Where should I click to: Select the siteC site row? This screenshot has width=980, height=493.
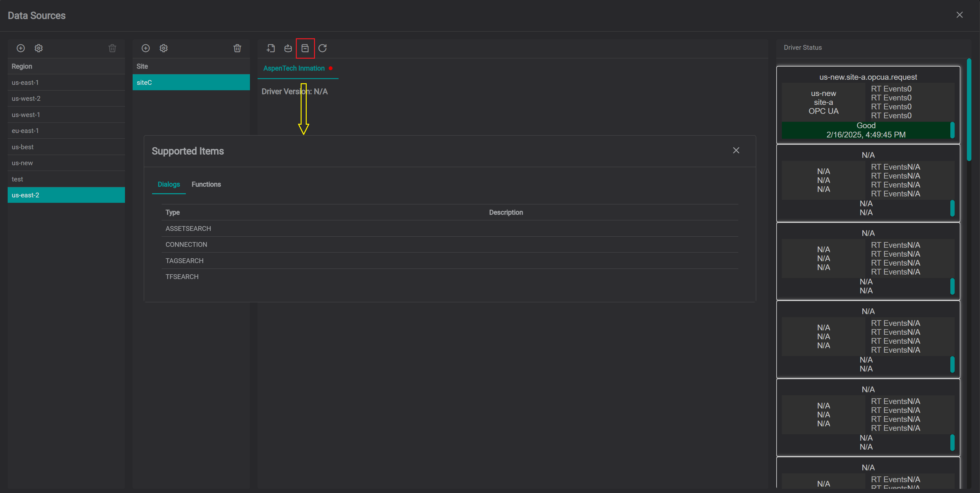[x=191, y=83]
